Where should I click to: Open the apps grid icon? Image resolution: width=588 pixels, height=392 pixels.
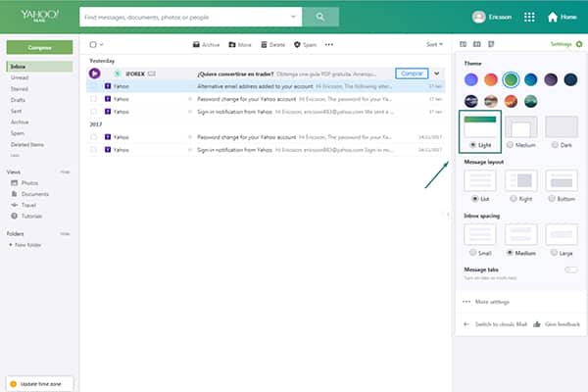click(x=529, y=17)
